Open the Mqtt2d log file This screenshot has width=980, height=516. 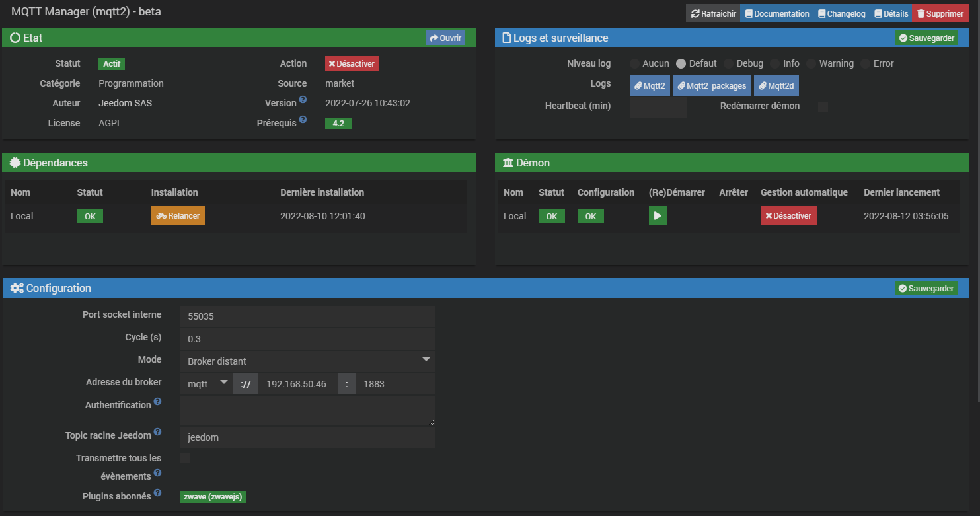[776, 85]
